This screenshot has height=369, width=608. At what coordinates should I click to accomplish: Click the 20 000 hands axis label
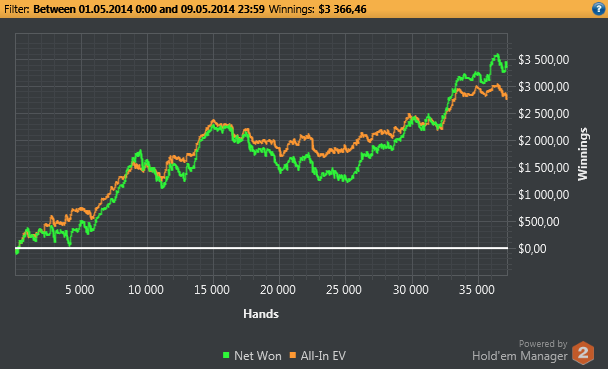coord(278,290)
